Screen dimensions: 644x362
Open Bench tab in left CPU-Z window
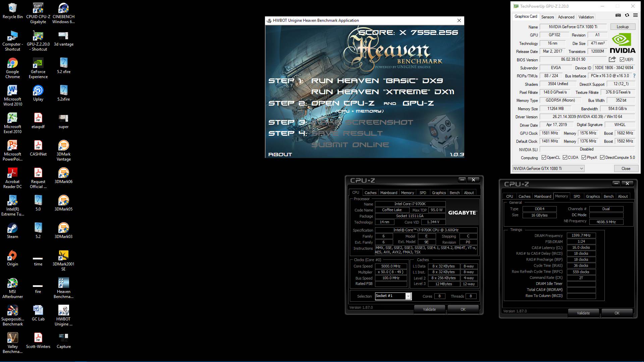coord(454,193)
